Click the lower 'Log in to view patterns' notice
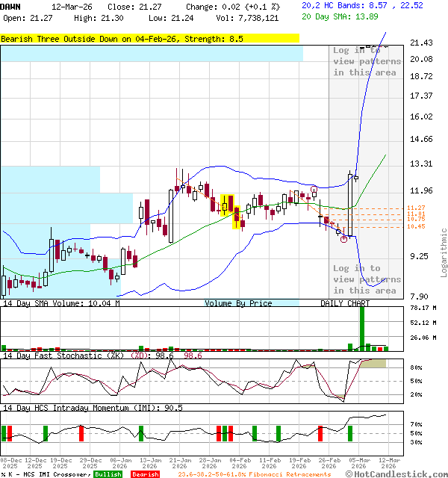 click(367, 279)
